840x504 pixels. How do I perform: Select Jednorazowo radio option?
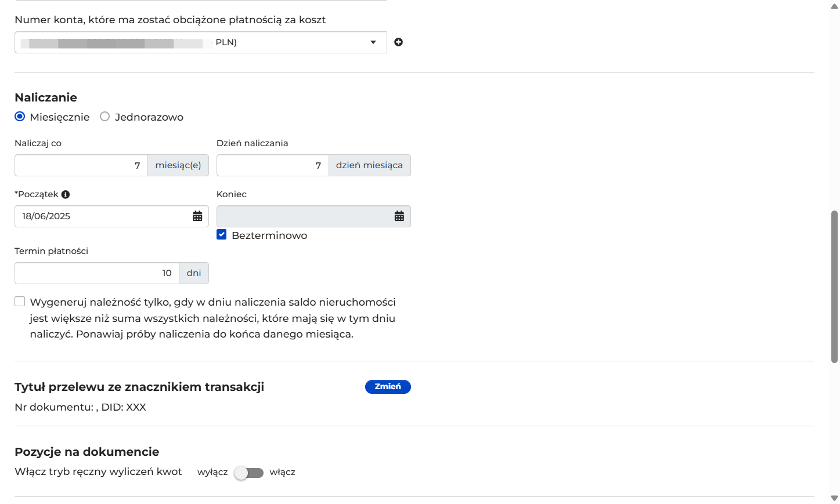click(x=104, y=117)
